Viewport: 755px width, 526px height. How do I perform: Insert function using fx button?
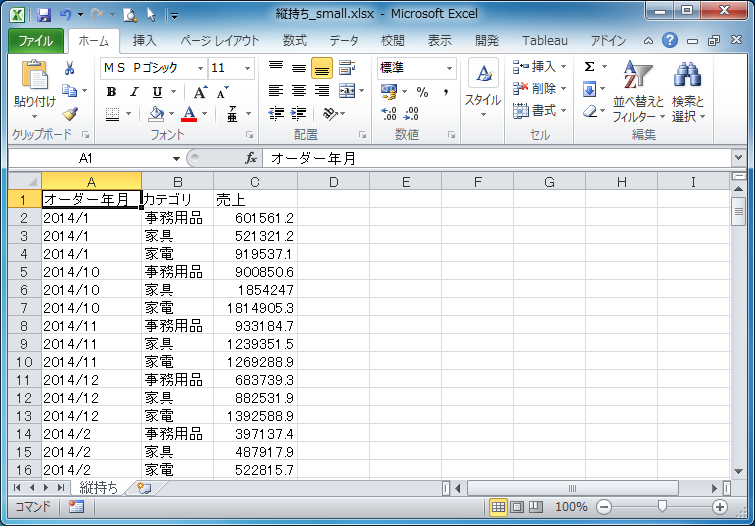(x=251, y=158)
